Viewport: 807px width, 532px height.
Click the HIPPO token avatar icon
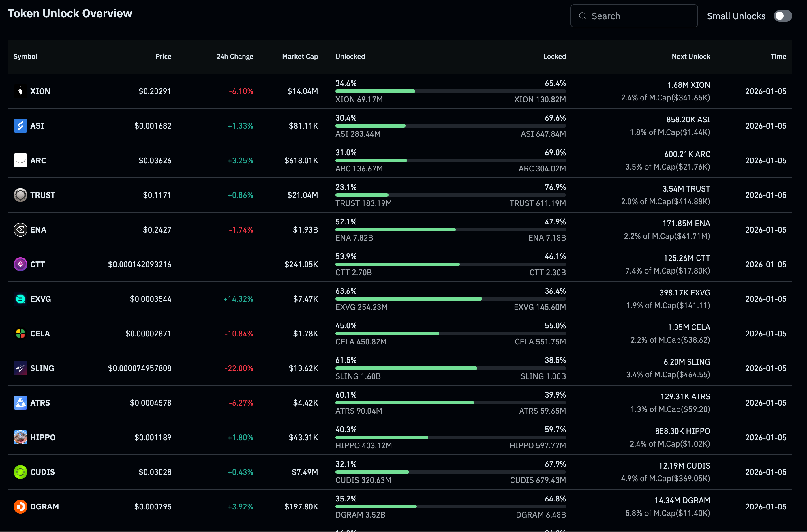20,437
